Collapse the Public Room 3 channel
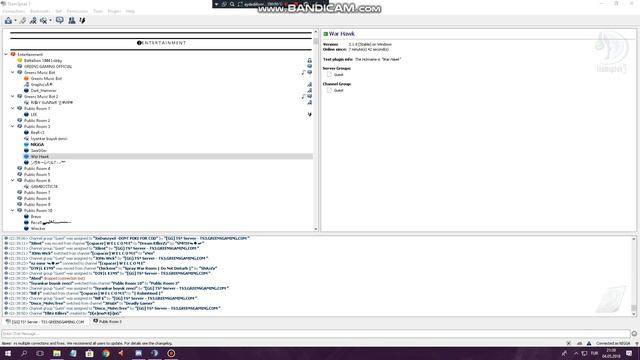The height and width of the screenshot is (360, 640). tap(13, 127)
